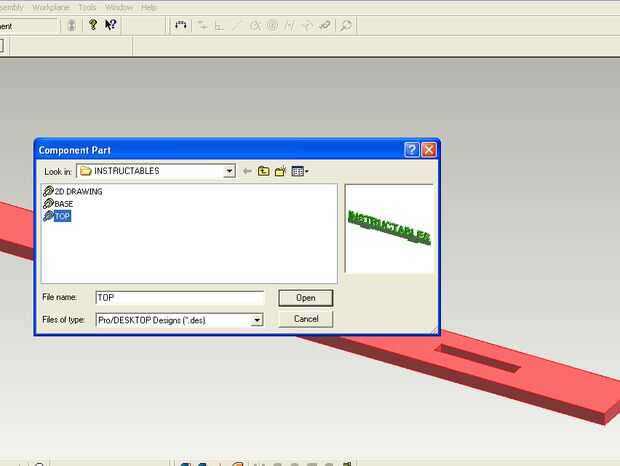Click the yellow lightbulb help icon
Viewport: 620px width, 466px height.
(x=93, y=25)
